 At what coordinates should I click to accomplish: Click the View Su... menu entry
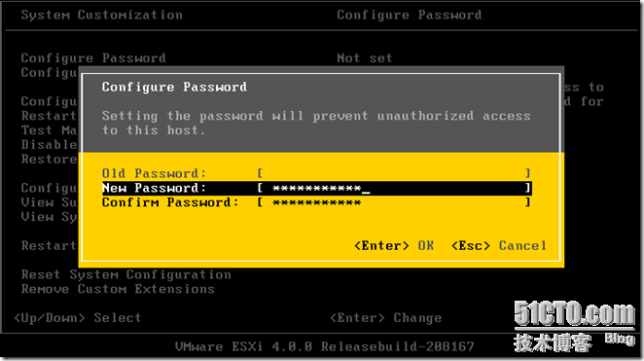click(49, 202)
